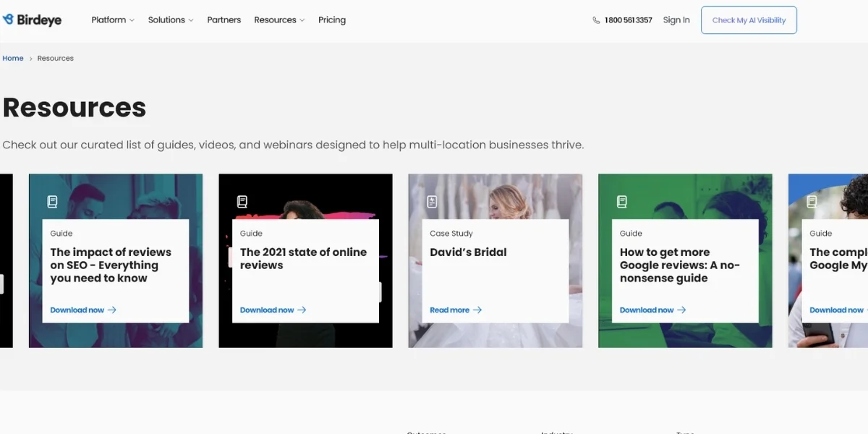Viewport: 868px width, 434px height.
Task: Expand the Solutions menu
Action: coord(171,20)
